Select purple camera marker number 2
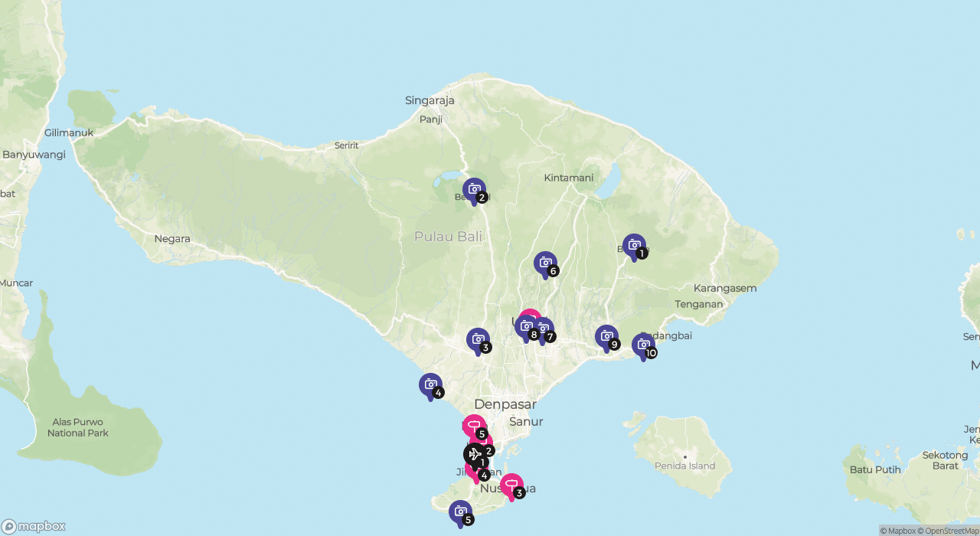 coord(474,190)
